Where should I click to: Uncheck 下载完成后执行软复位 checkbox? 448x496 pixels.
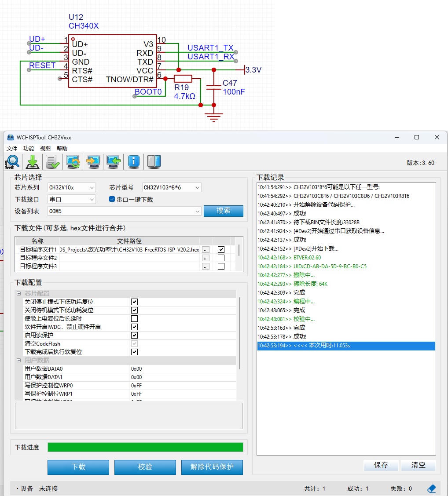pyautogui.click(x=135, y=352)
